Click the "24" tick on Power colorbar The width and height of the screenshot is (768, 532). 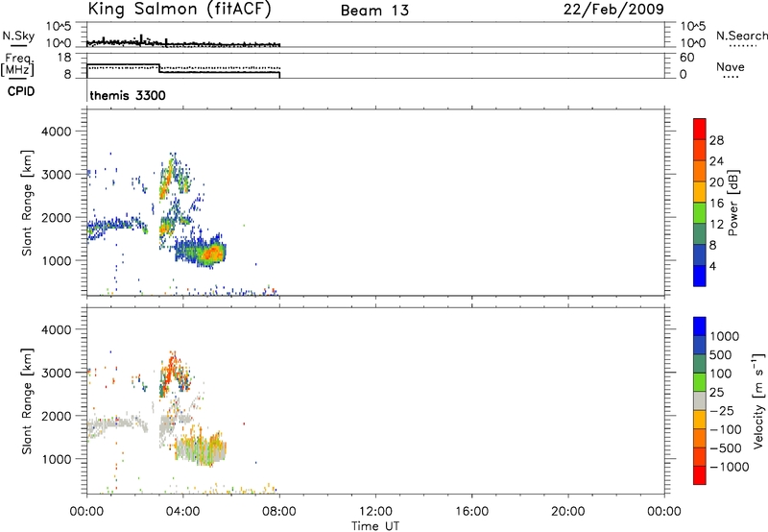716,161
